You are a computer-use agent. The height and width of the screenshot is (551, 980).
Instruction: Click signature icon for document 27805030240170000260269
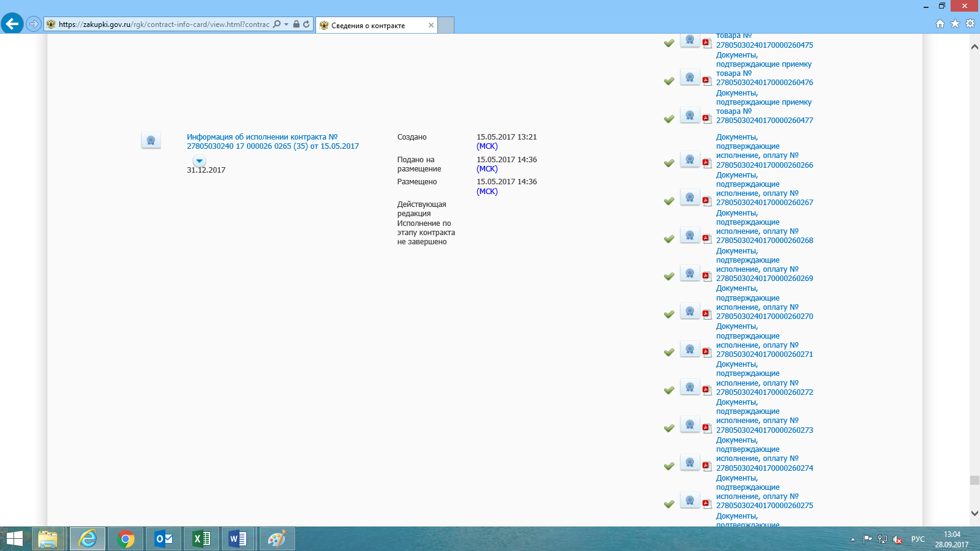point(690,274)
